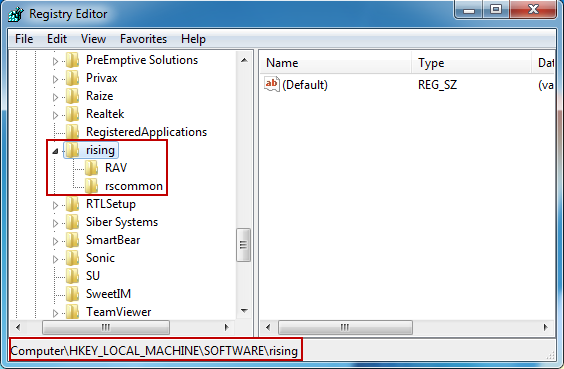This screenshot has width=564, height=369.
Task: Select the SweetIM key label
Action: coord(108,294)
